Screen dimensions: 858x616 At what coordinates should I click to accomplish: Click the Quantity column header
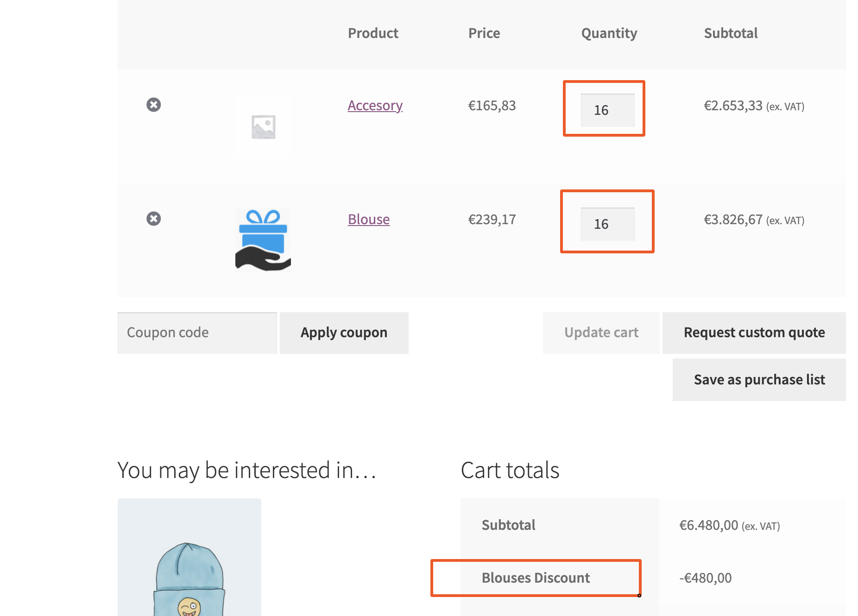tap(609, 33)
